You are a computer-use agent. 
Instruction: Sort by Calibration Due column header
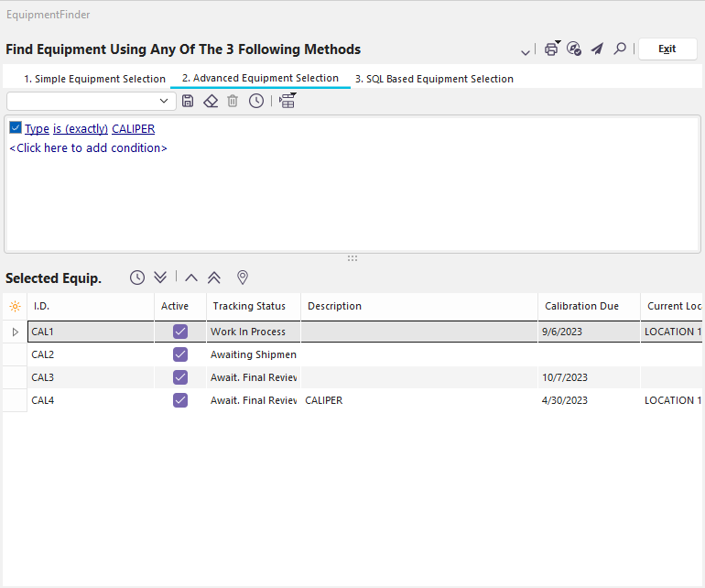[x=581, y=306]
